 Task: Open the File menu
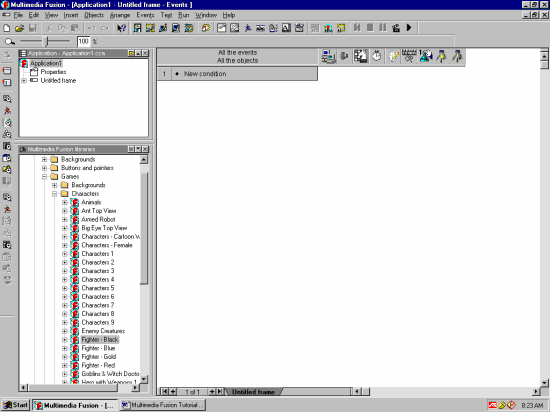(x=18, y=15)
